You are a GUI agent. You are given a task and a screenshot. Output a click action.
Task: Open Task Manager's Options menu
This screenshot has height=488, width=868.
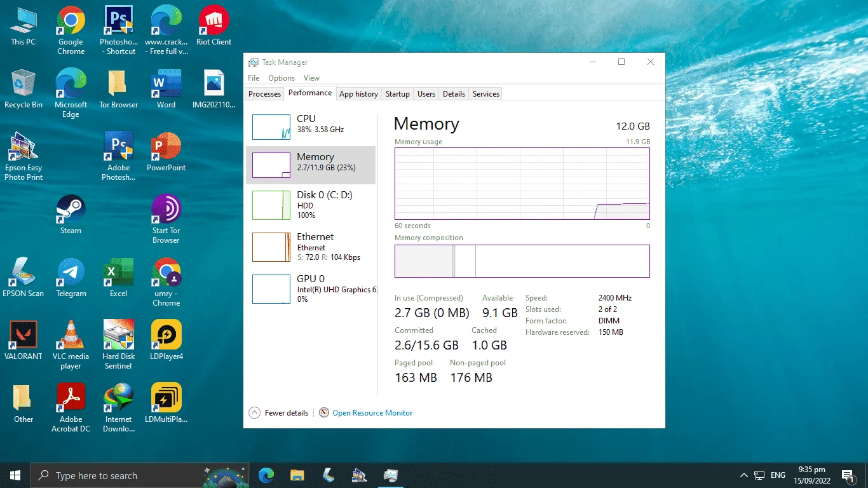[x=281, y=78]
